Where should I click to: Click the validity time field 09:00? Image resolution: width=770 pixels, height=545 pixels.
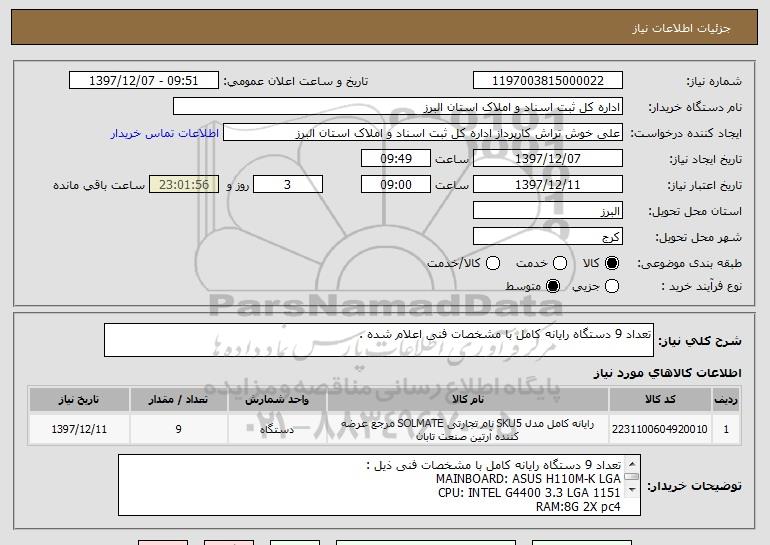click(396, 185)
